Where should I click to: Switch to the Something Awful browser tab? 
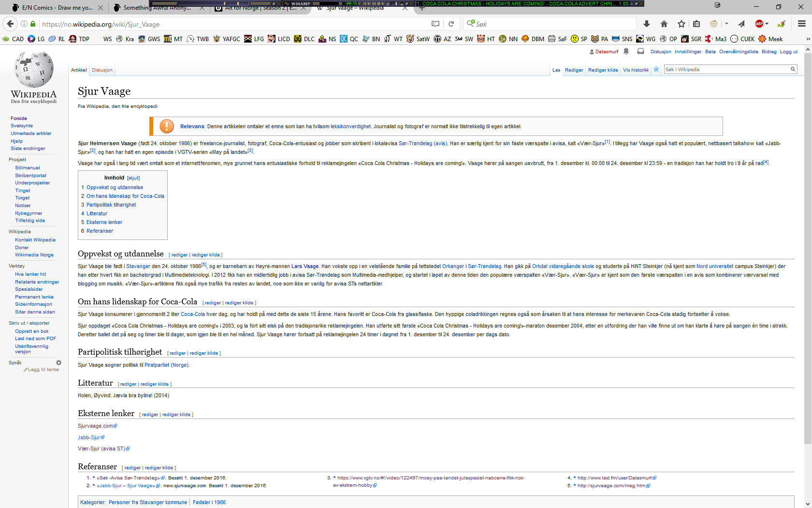(152, 8)
